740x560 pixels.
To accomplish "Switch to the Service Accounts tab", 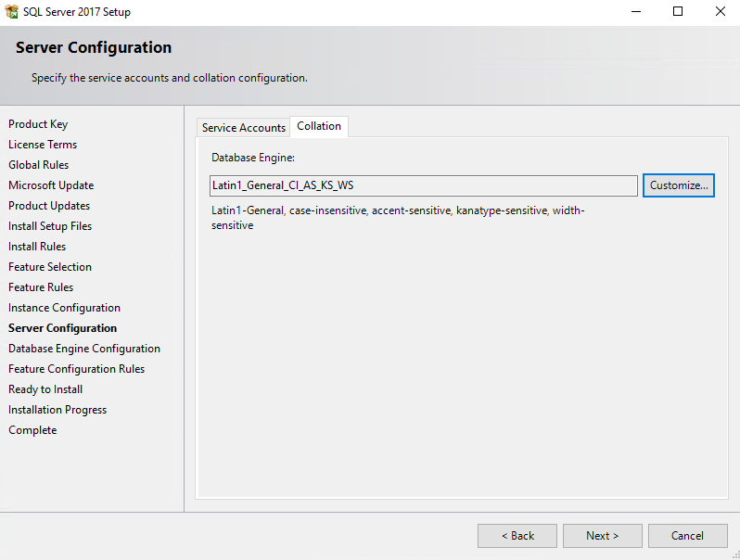I will point(244,128).
